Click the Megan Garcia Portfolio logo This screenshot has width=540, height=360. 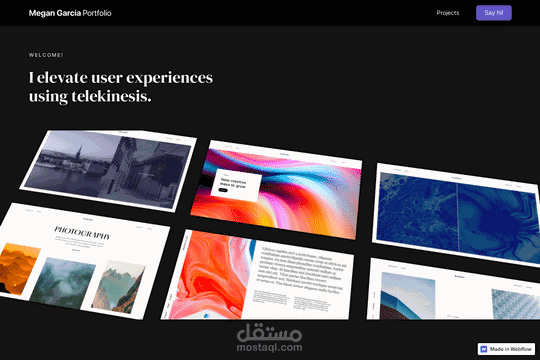[70, 13]
